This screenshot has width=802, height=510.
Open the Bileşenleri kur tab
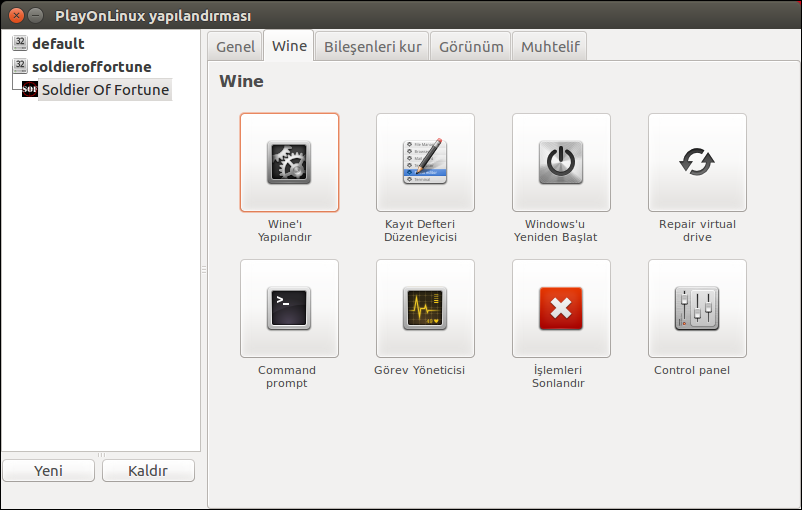[372, 47]
